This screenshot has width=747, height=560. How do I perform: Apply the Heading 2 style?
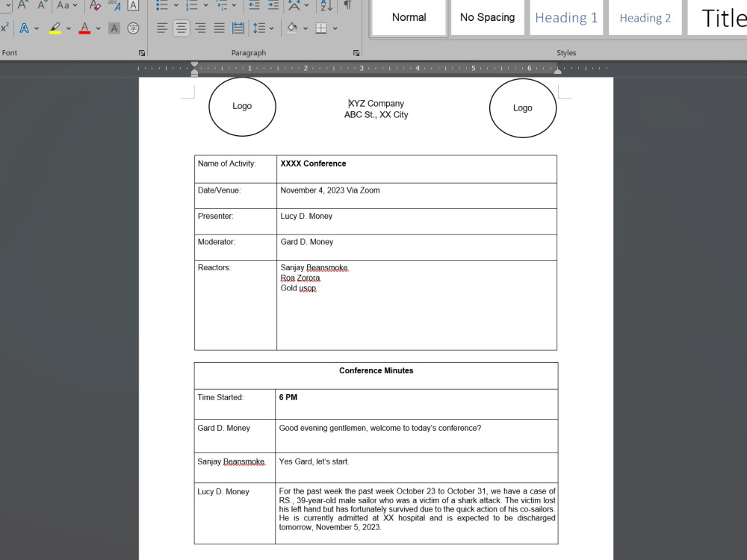tap(645, 18)
